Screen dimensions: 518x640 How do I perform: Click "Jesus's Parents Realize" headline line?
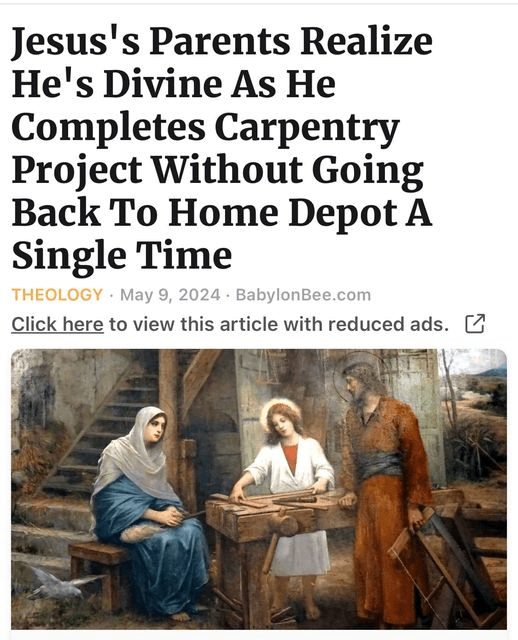coord(222,42)
